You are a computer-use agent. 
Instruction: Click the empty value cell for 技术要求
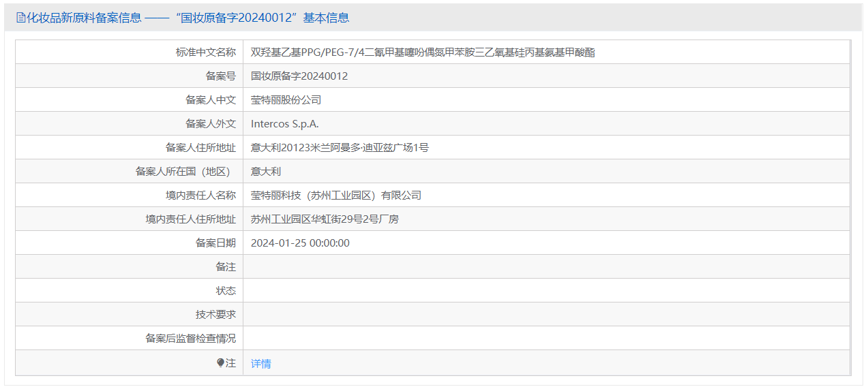point(545,314)
